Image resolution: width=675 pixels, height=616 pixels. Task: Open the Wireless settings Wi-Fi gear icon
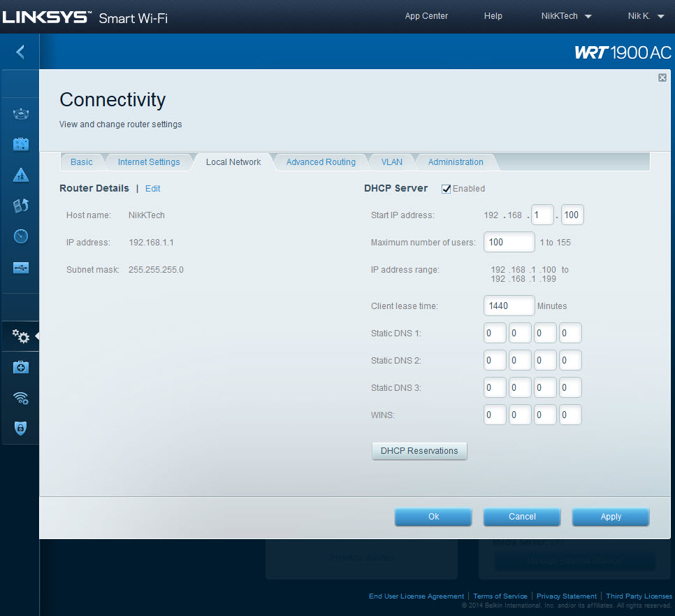(21, 399)
